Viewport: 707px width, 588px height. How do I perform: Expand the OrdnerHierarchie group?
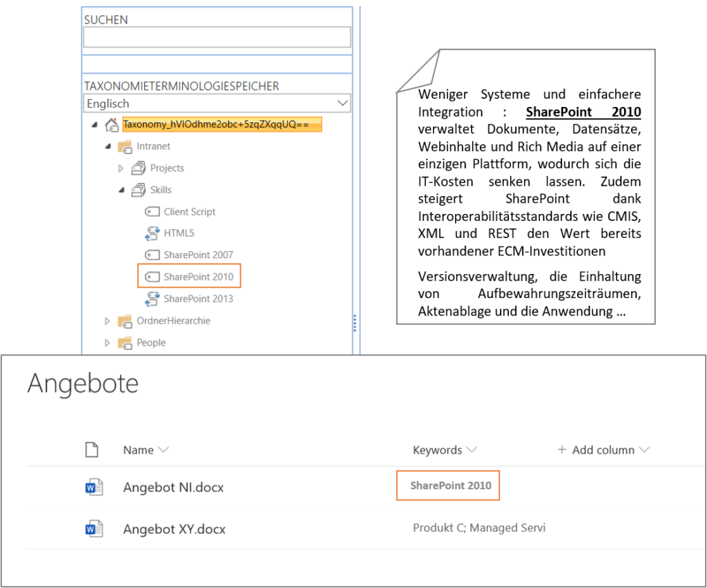point(107,321)
